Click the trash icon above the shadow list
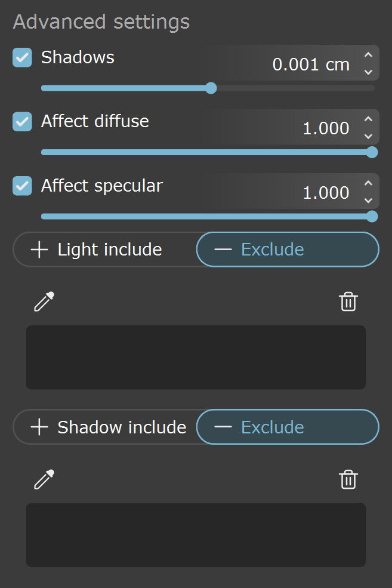 (348, 479)
